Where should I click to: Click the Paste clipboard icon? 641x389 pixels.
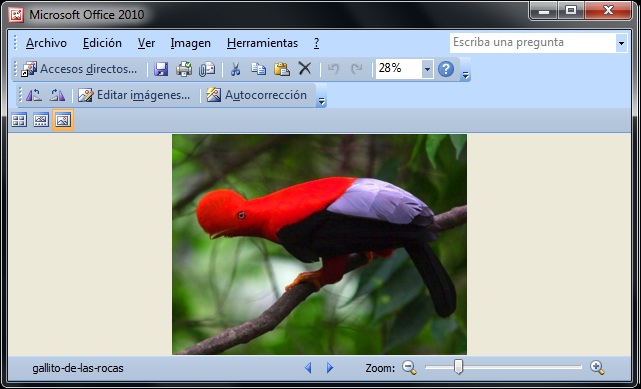point(282,69)
